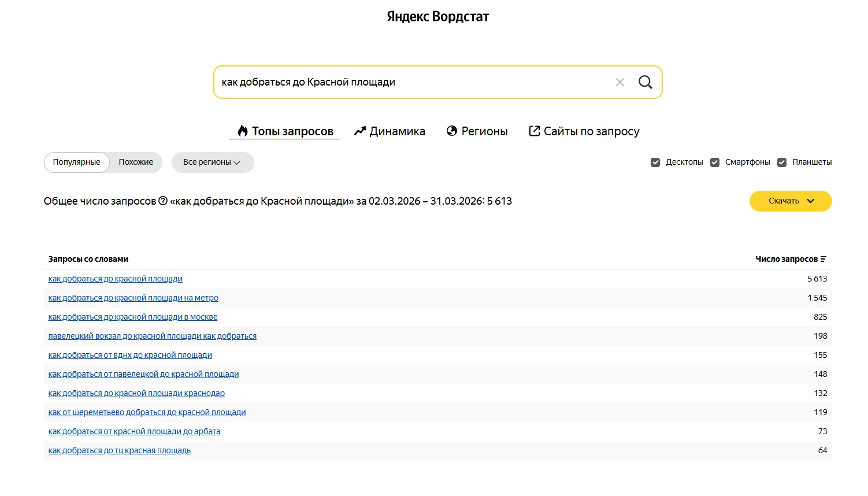Uncheck the Смартфоны device filter
The height and width of the screenshot is (496, 868).
[x=715, y=162]
